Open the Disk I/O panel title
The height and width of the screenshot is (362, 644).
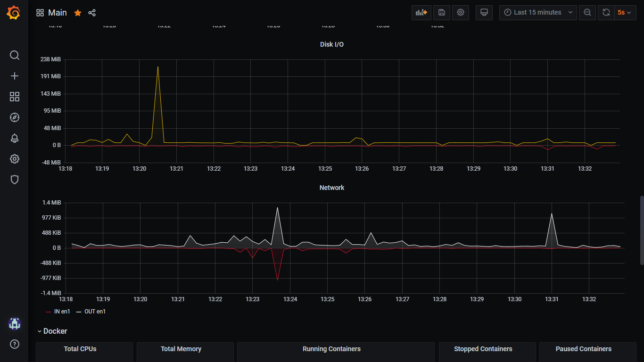[x=332, y=44]
